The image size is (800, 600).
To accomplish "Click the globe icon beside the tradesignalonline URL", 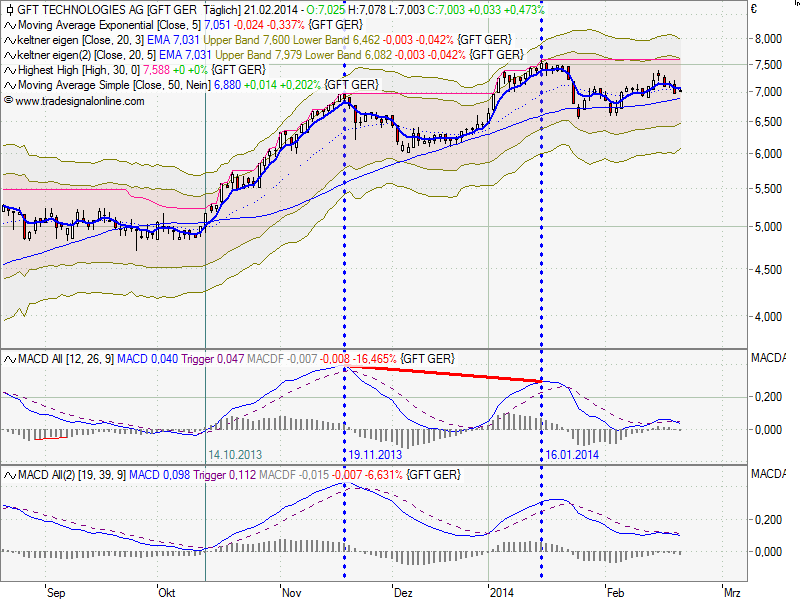I will tap(9, 101).
